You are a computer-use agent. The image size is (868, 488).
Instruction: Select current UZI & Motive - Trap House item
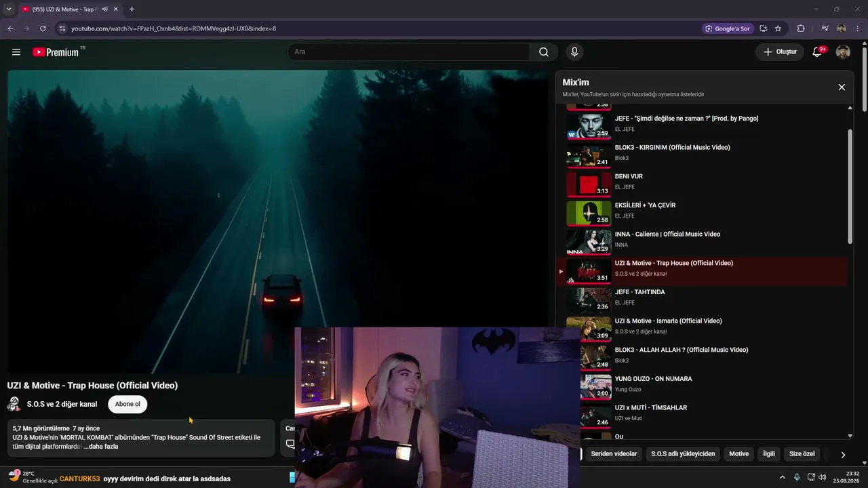point(702,270)
